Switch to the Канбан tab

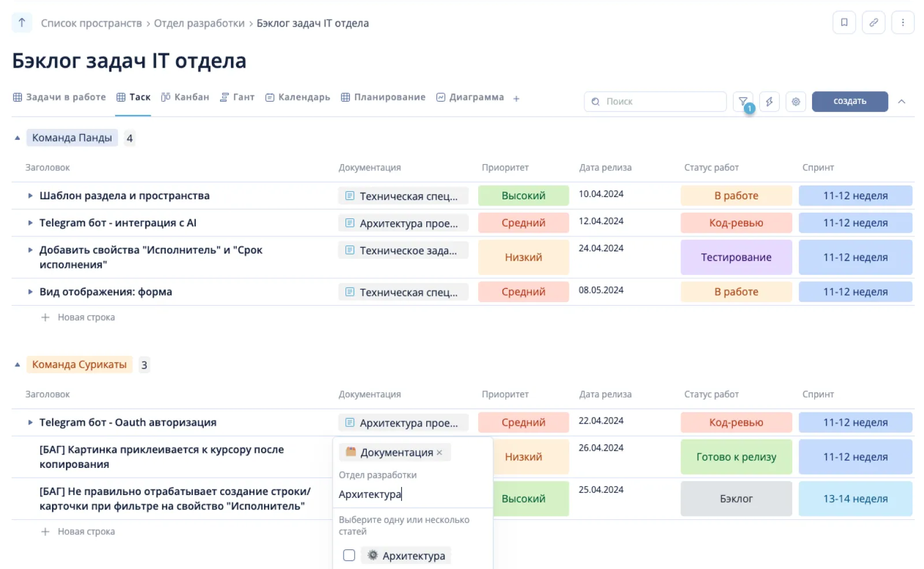185,97
